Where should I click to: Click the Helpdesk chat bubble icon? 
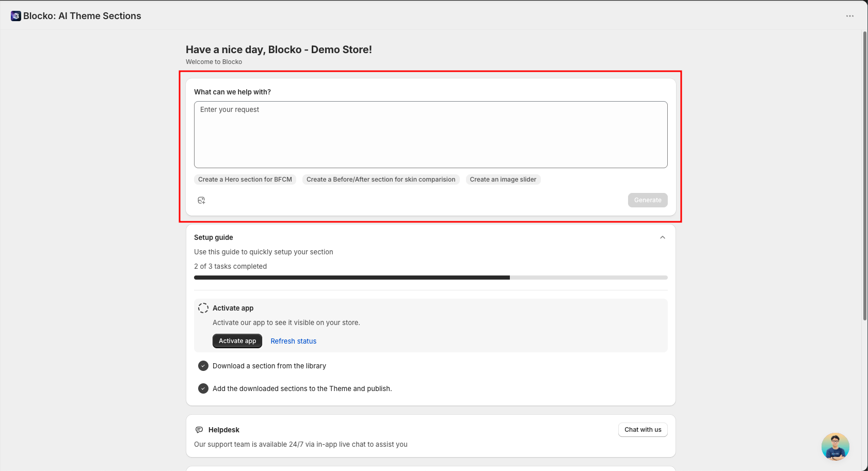pyautogui.click(x=199, y=430)
